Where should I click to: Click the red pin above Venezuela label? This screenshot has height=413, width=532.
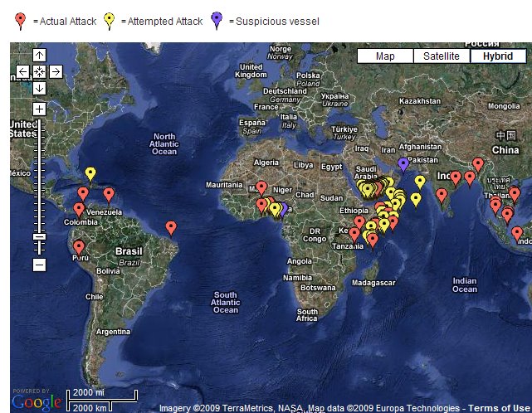tap(109, 196)
